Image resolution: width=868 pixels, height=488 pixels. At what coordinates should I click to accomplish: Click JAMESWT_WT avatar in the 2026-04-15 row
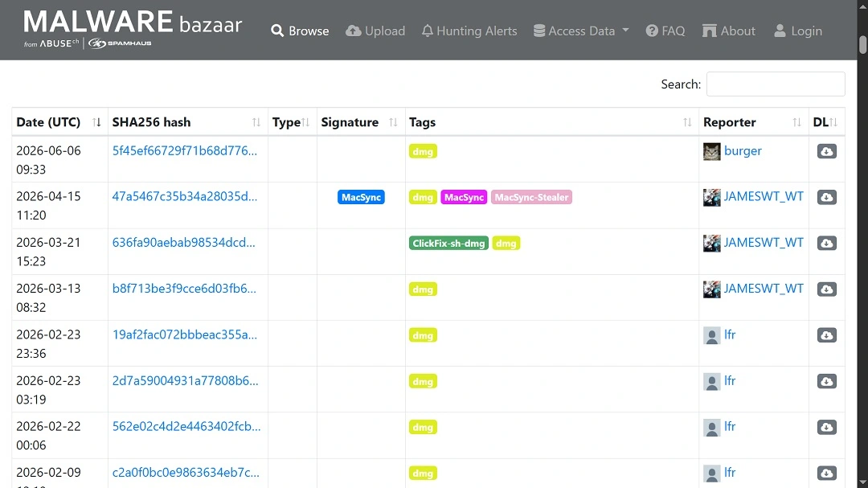tap(712, 197)
